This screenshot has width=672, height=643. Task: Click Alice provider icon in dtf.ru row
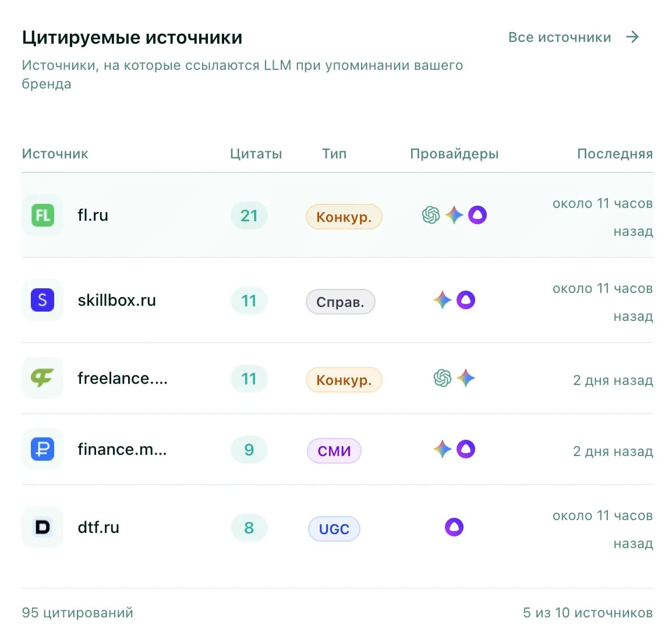(x=454, y=528)
